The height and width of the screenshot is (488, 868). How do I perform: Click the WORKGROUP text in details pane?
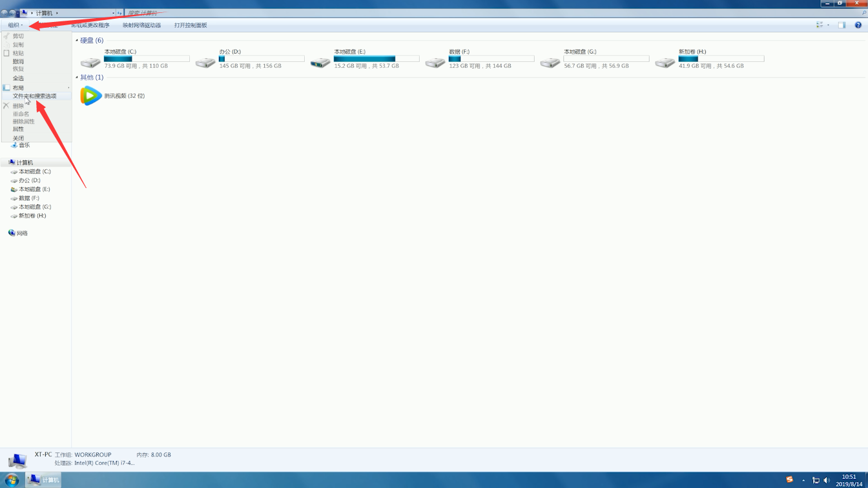coord(93,455)
